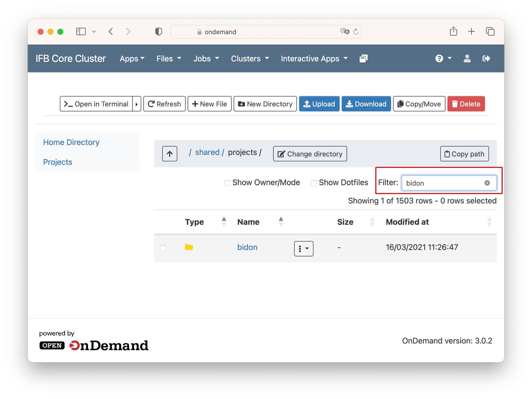Click the user profile icon
This screenshot has width=532, height=399.
[467, 58]
